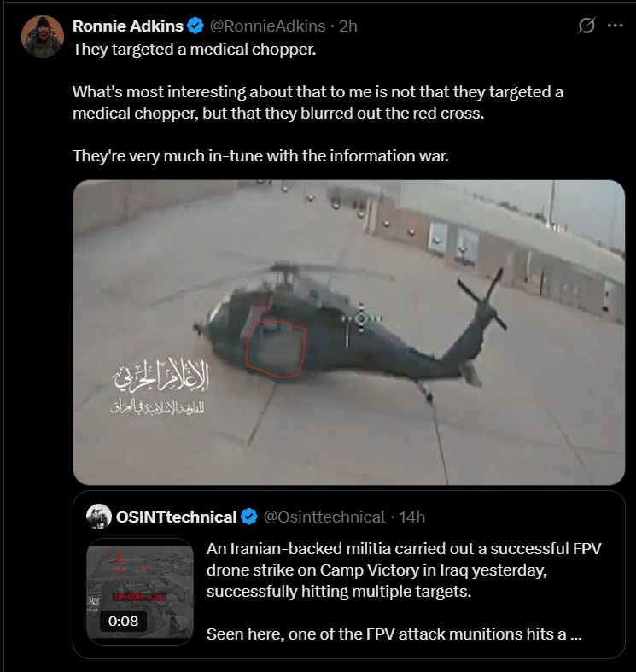The height and width of the screenshot is (672, 636).
Task: Click the red-outlined blurred area on helicopter
Action: [277, 349]
